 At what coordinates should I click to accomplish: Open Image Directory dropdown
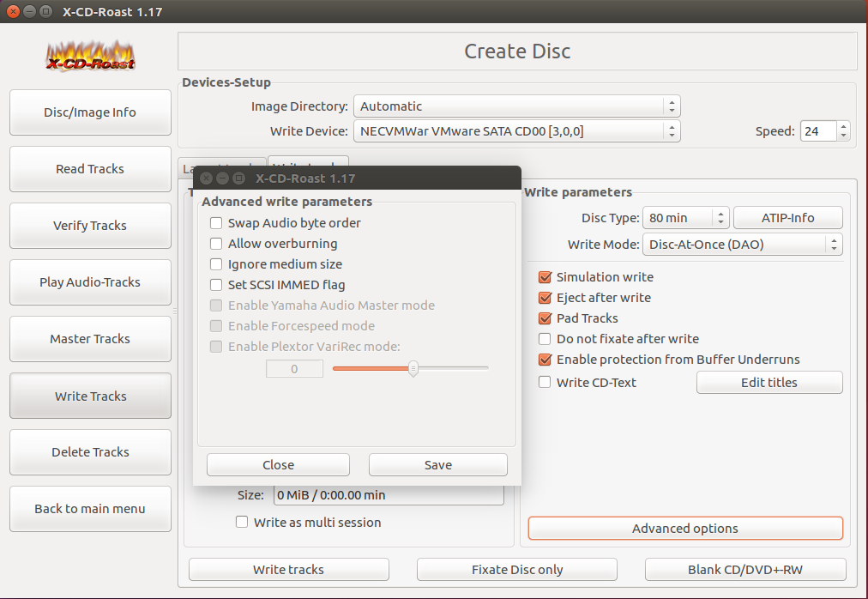516,106
